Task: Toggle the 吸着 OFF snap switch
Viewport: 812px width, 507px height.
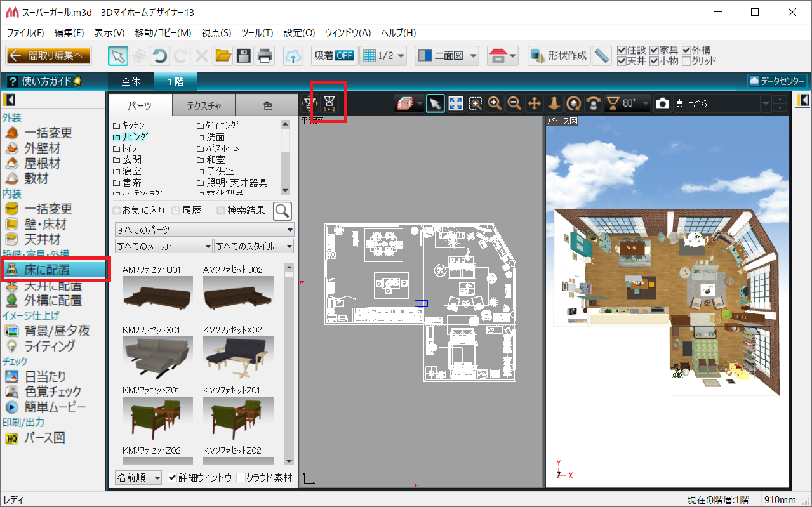Action: click(334, 56)
